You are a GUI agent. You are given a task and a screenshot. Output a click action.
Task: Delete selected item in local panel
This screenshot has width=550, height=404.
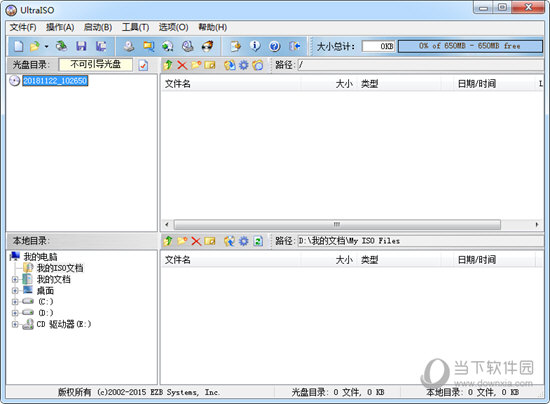tap(196, 241)
